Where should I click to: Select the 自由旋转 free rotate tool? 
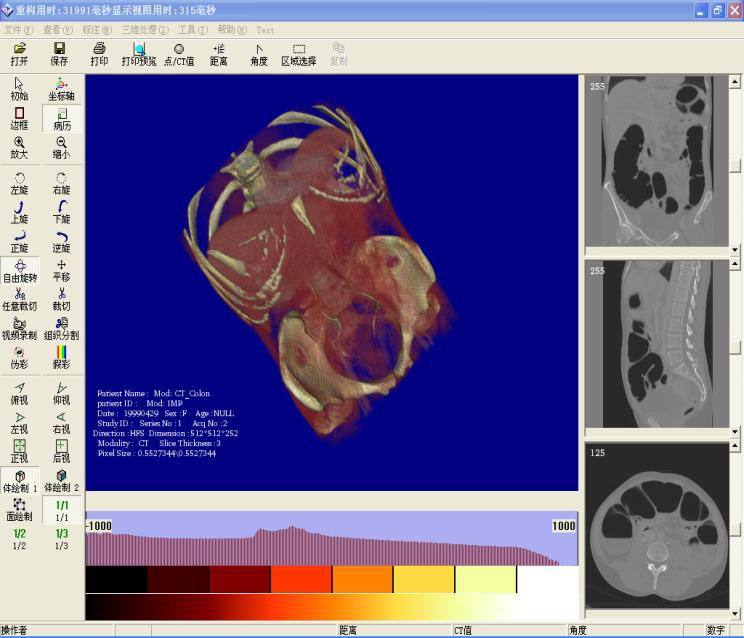coord(20,271)
